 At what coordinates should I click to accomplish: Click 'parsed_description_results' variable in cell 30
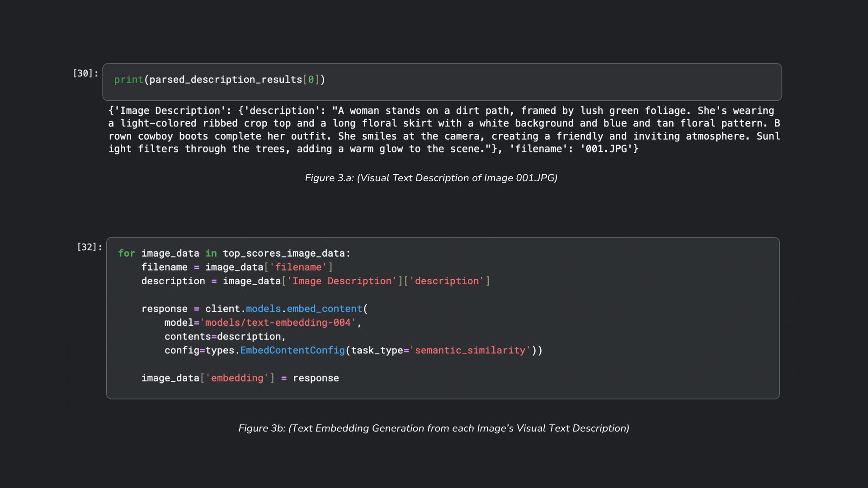point(225,80)
